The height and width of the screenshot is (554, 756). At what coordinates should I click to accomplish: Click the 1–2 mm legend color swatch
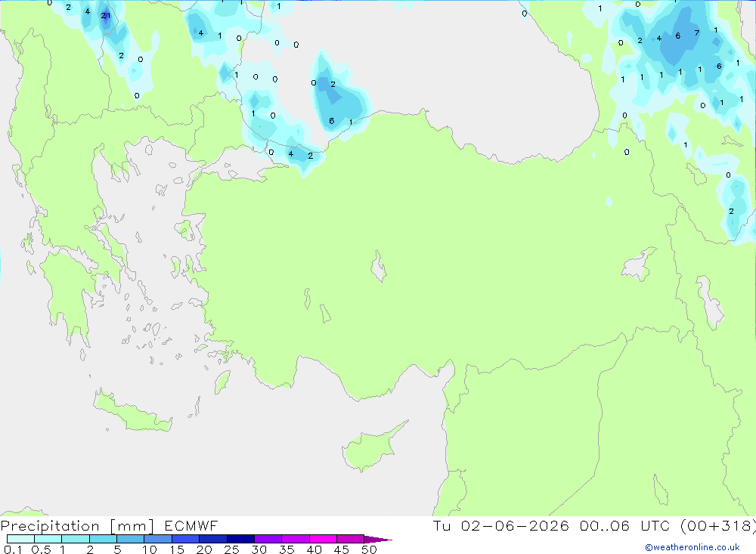[x=75, y=539]
